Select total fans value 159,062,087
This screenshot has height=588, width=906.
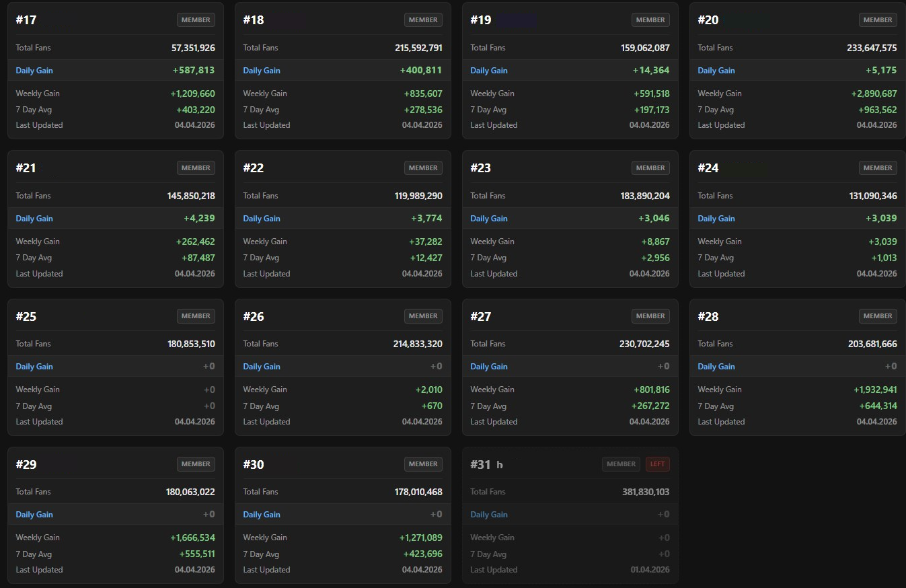tap(646, 48)
